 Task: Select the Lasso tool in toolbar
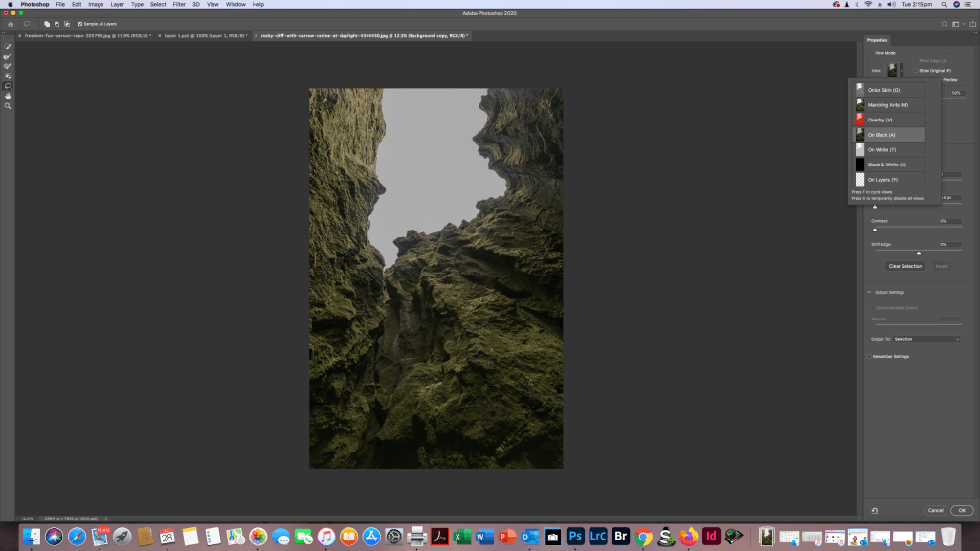8,86
